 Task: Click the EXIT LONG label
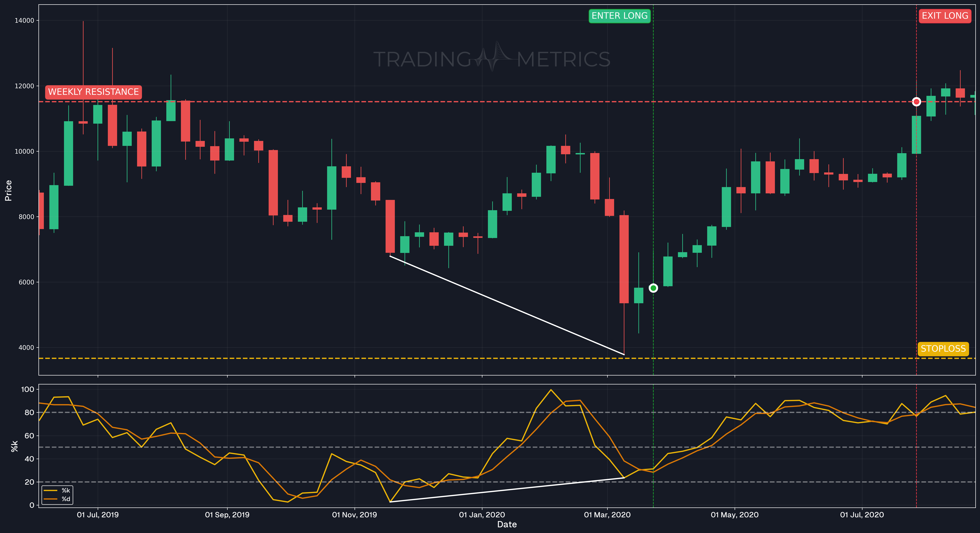click(945, 16)
